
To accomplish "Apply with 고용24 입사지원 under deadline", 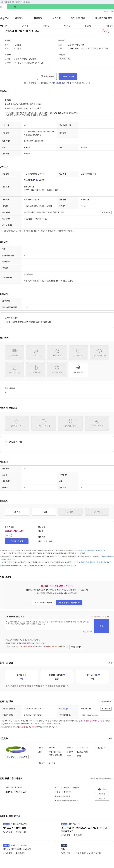I will point(17,541).
